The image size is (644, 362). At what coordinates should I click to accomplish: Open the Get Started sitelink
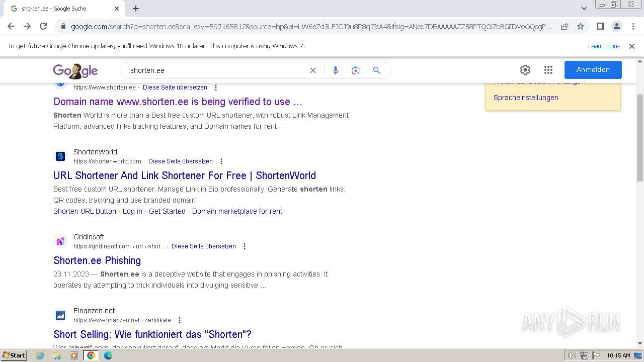(167, 211)
